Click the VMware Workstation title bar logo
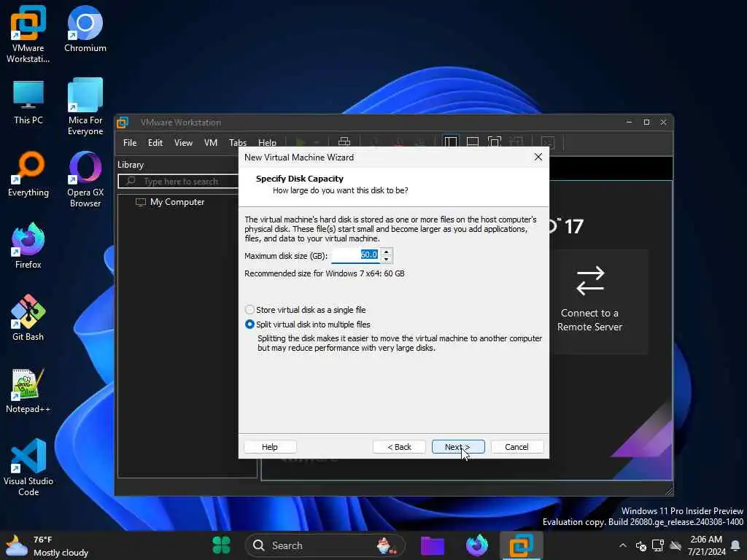747x560 pixels. pyautogui.click(x=123, y=122)
